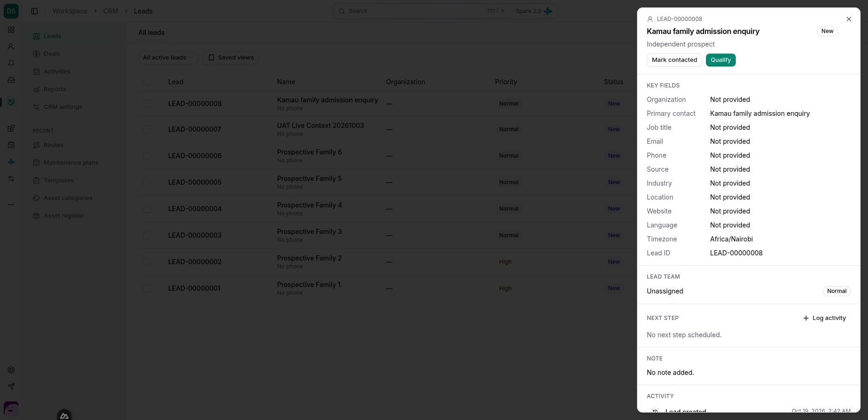Open the All active leads dropdown
Screen dimensions: 868x420
tap(168, 58)
